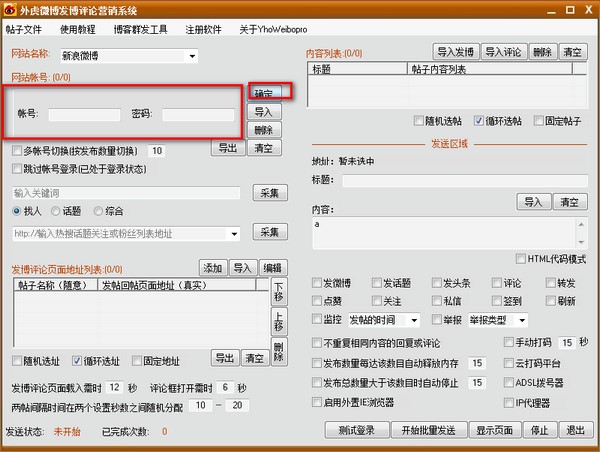This screenshot has height=452, width=600.
Task: Open the 发帖的时间 dropdown
Action: (x=414, y=320)
